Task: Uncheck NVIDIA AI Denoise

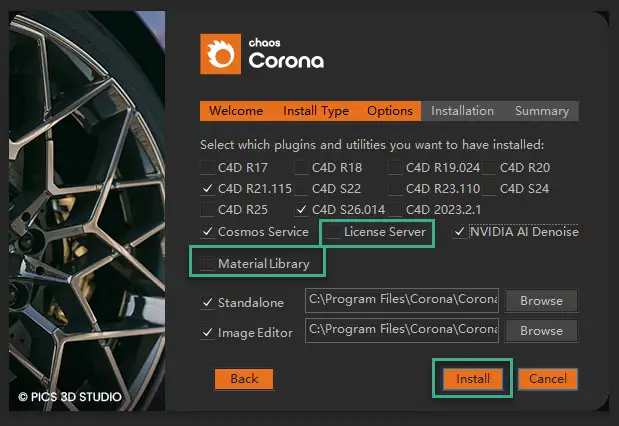Action: click(x=460, y=231)
